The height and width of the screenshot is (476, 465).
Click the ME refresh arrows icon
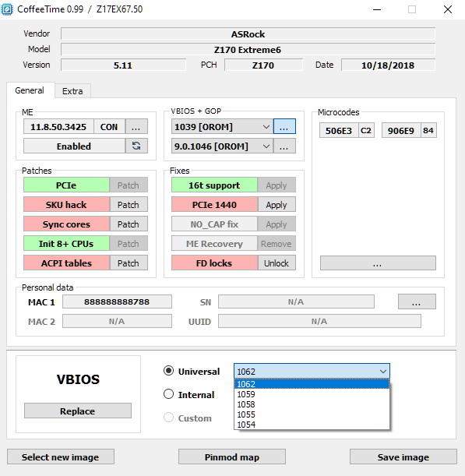point(136,146)
